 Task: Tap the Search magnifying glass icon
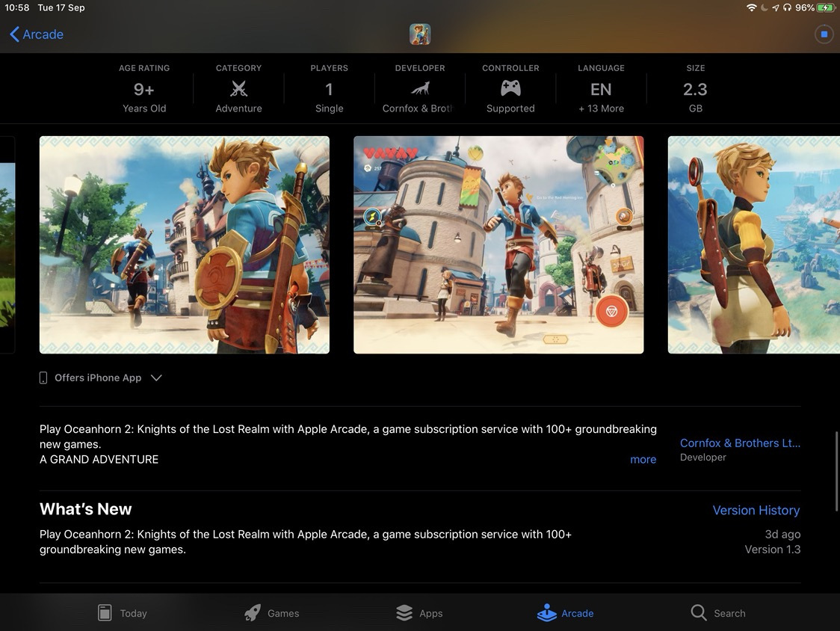click(699, 612)
